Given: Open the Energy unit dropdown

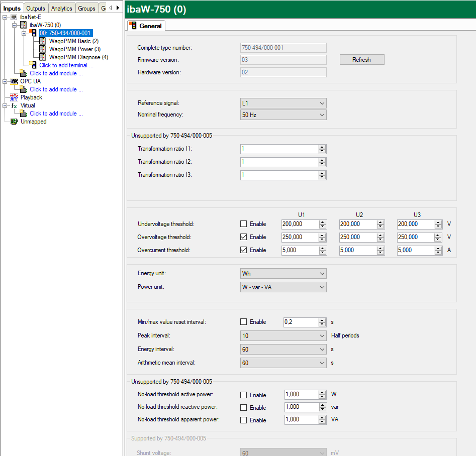Looking at the screenshot, I should click(283, 274).
